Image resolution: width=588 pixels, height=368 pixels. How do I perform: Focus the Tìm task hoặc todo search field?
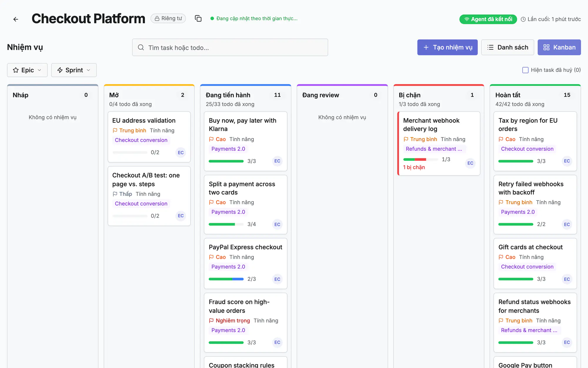[230, 47]
